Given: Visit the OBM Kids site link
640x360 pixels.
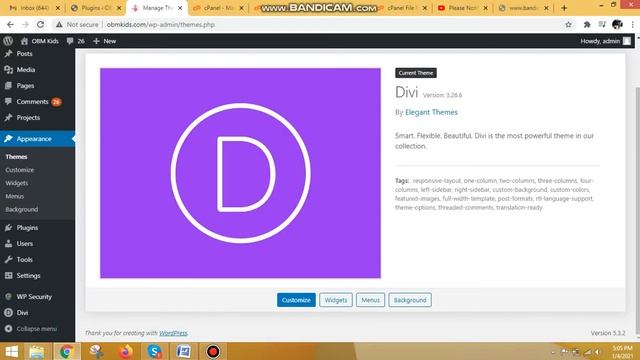Looking at the screenshot, I should [40, 41].
